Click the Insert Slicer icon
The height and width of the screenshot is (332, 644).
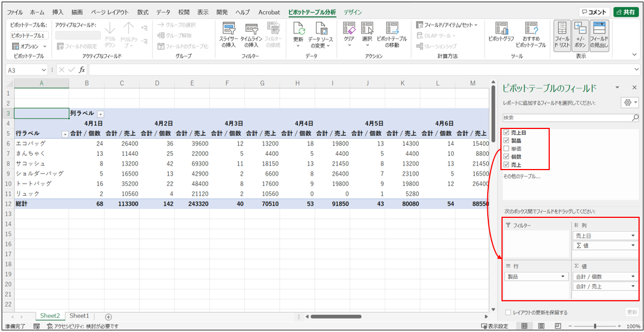(x=229, y=29)
